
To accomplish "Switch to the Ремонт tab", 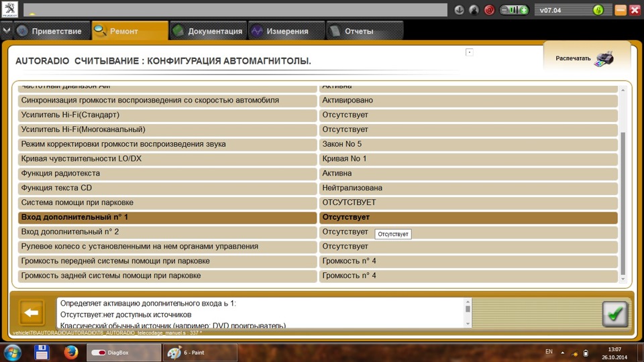I will point(130,32).
